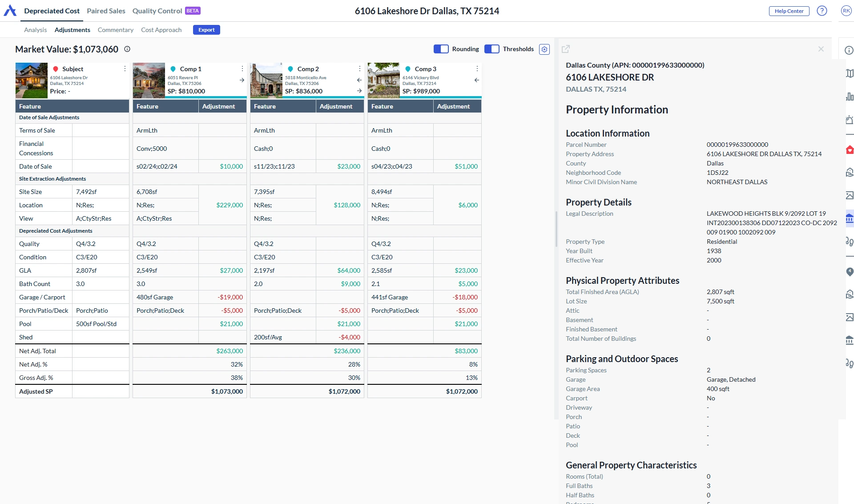Switch to the Paired Sales tab

pyautogui.click(x=106, y=11)
